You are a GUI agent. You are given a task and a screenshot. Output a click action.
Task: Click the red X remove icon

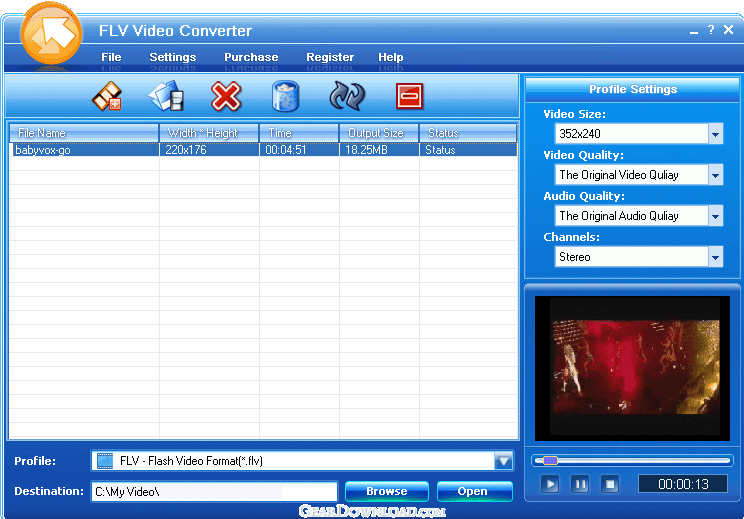point(226,96)
